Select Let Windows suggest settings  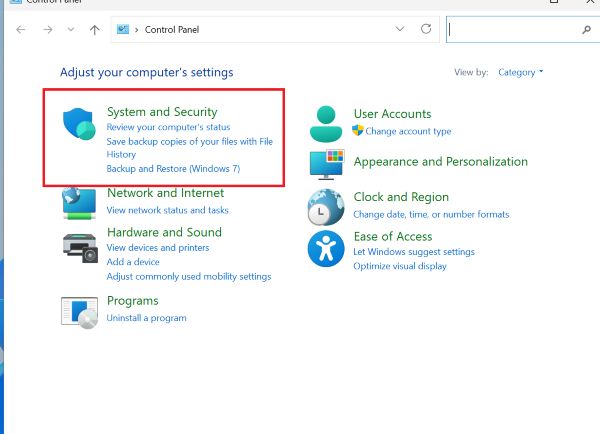414,252
